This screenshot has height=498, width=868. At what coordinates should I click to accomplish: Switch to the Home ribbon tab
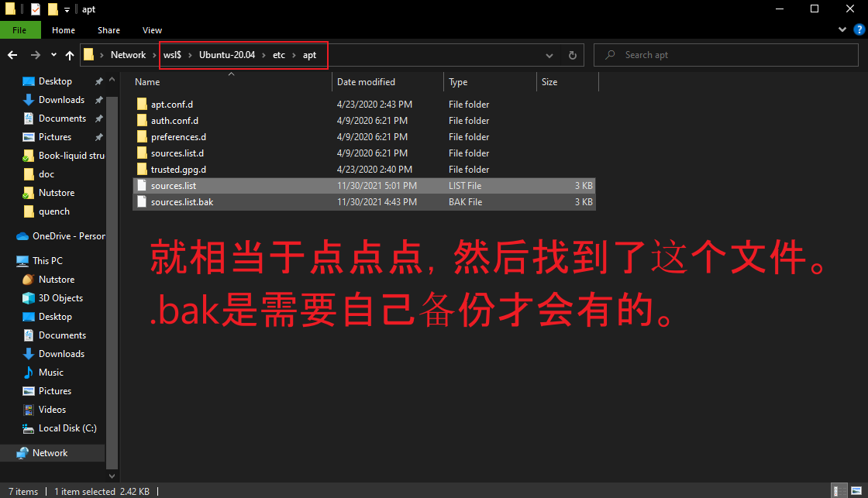64,30
